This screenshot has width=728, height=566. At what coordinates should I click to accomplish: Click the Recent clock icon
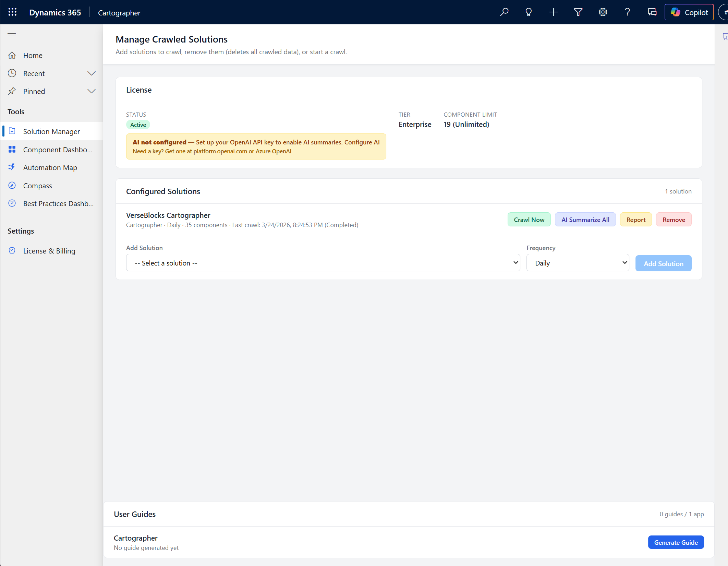pos(12,73)
